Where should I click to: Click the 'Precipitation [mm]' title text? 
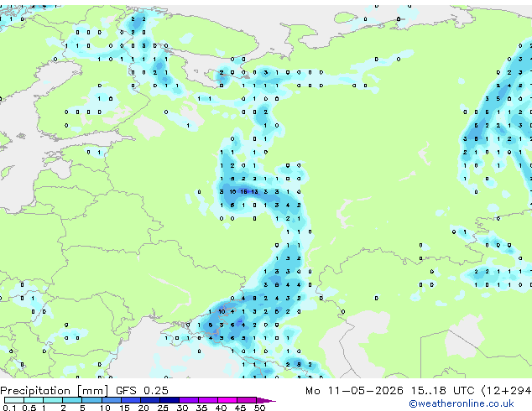click(54, 391)
